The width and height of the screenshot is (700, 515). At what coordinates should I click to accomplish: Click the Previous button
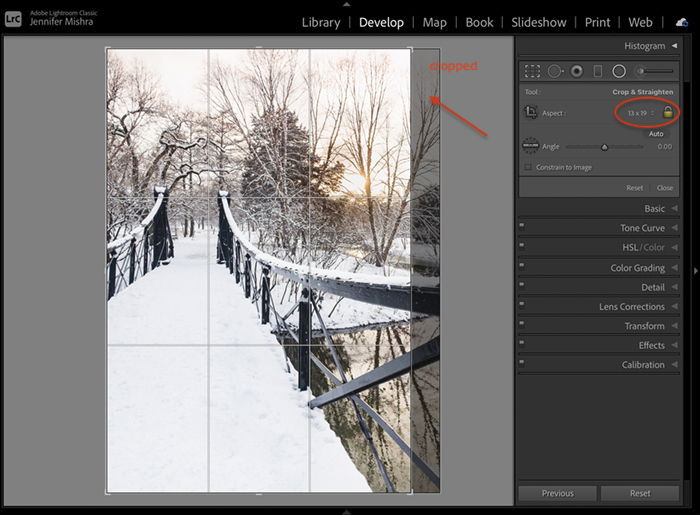pyautogui.click(x=557, y=493)
